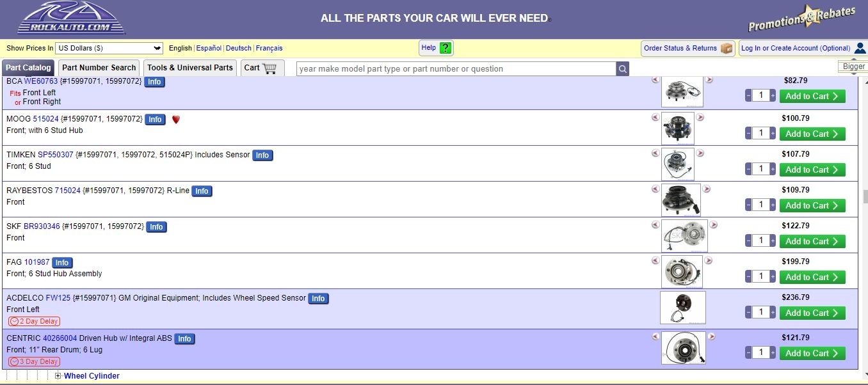Open Tools & Universal Parts tab
Screen dimensions: 868x385
click(x=190, y=68)
